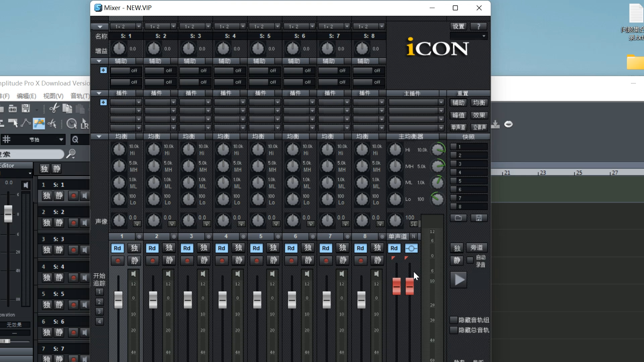Click the save snapshot disk icon
644x362 pixels.
tap(479, 218)
